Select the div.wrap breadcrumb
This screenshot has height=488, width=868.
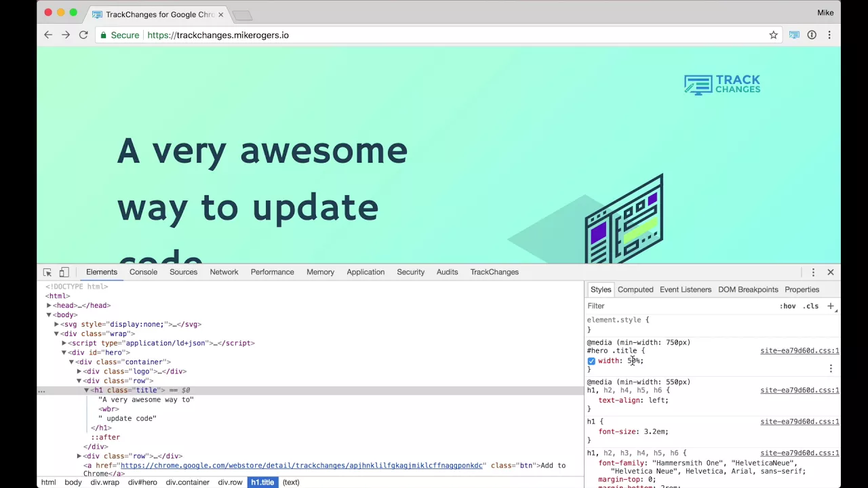(104, 483)
